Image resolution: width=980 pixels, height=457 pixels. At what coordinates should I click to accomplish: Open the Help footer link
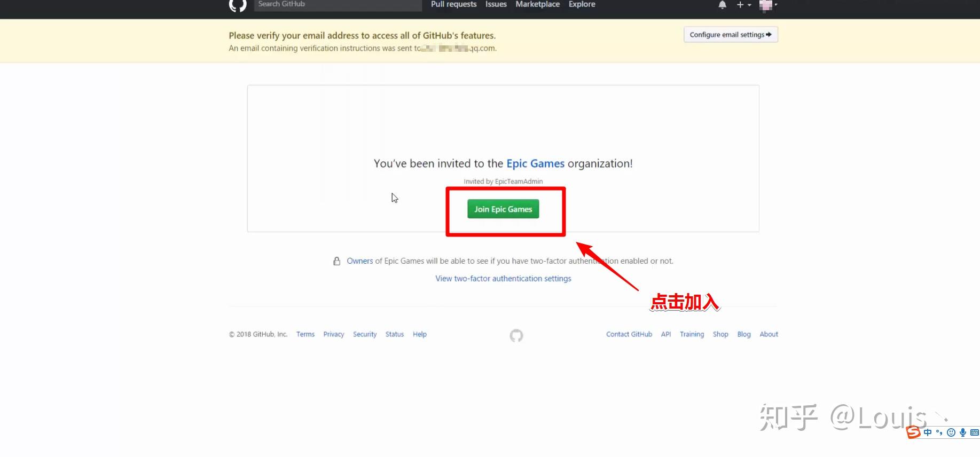(420, 334)
